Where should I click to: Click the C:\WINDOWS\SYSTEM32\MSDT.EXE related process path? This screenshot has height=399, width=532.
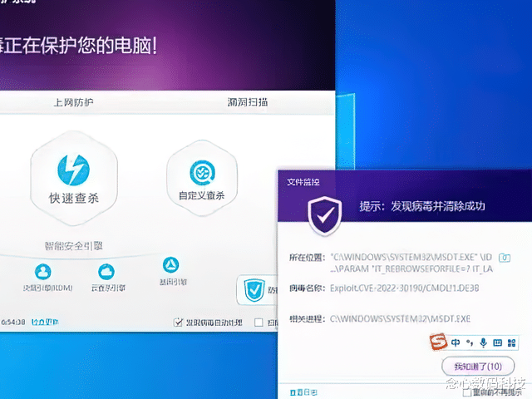(x=400, y=318)
